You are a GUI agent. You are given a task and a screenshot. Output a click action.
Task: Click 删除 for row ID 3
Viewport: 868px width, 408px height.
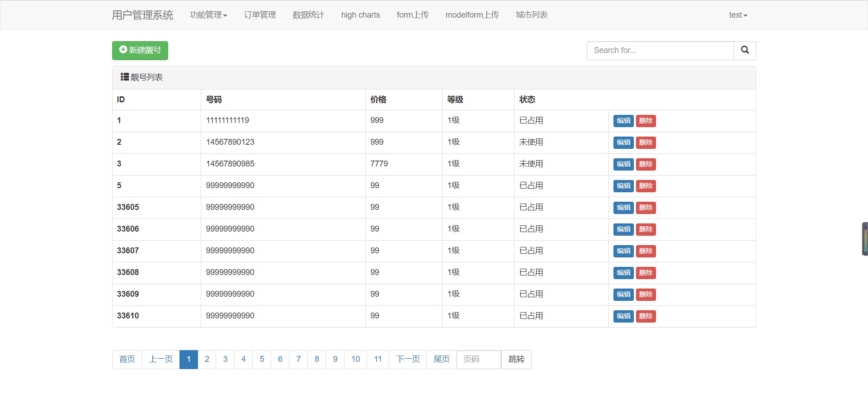(646, 164)
